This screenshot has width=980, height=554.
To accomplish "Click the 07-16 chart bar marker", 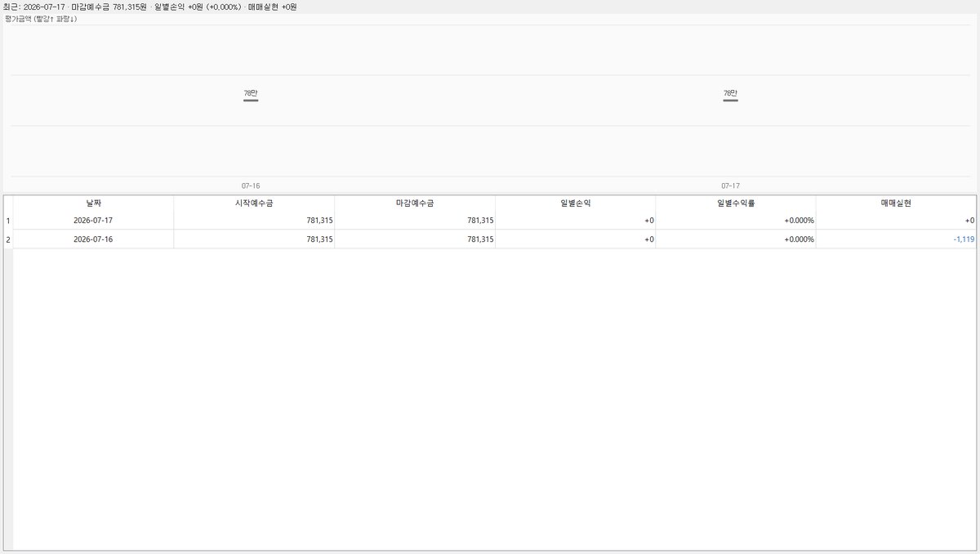I will click(251, 101).
